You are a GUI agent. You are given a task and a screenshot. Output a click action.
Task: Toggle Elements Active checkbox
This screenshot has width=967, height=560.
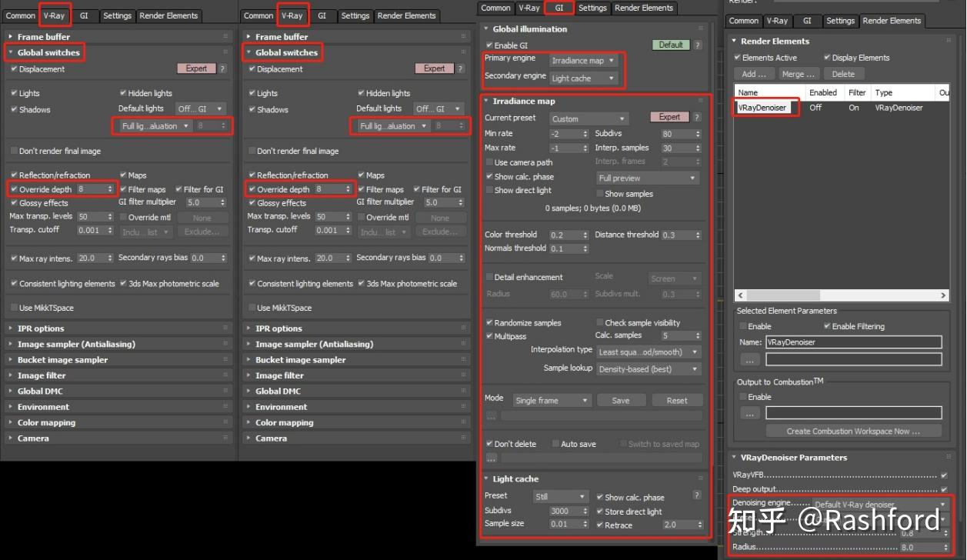737,58
